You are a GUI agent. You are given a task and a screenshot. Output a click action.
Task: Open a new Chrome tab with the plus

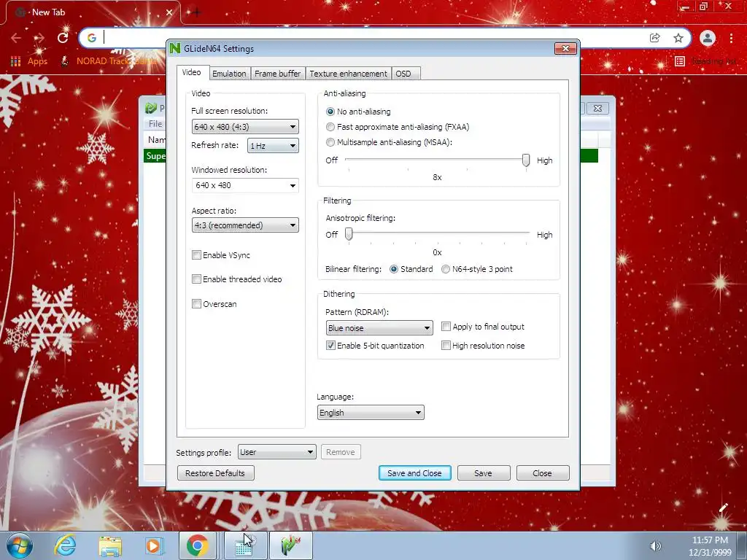coord(196,12)
